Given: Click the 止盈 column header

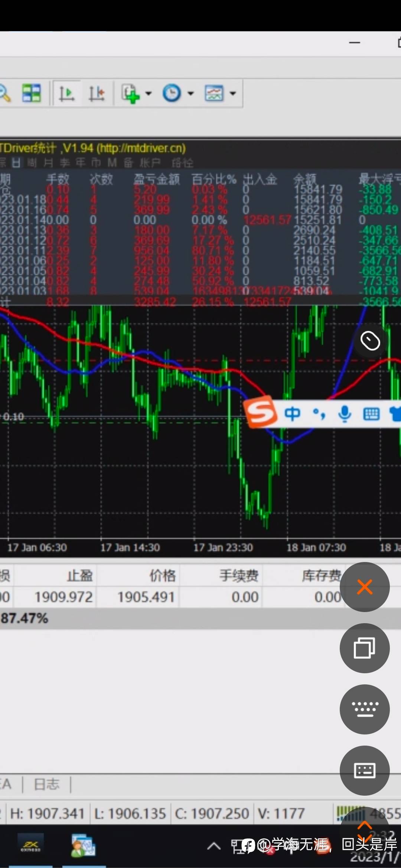Looking at the screenshot, I should 80,575.
